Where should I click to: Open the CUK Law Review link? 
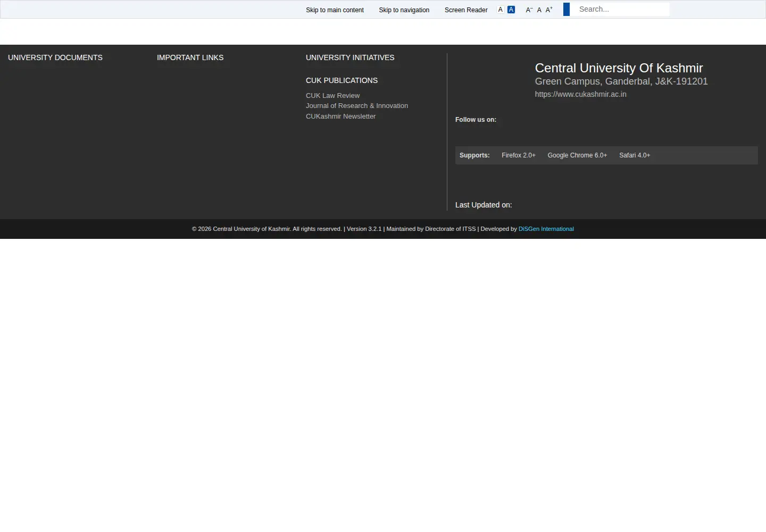(x=332, y=96)
